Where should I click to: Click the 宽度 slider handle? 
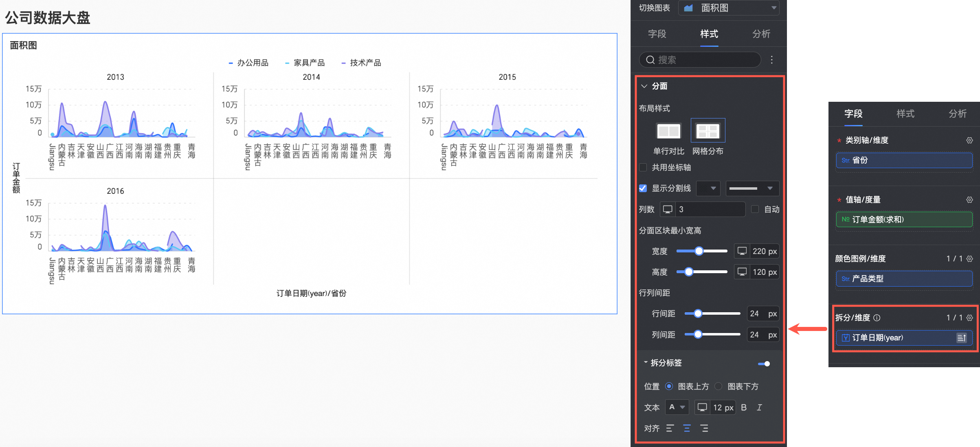click(699, 251)
